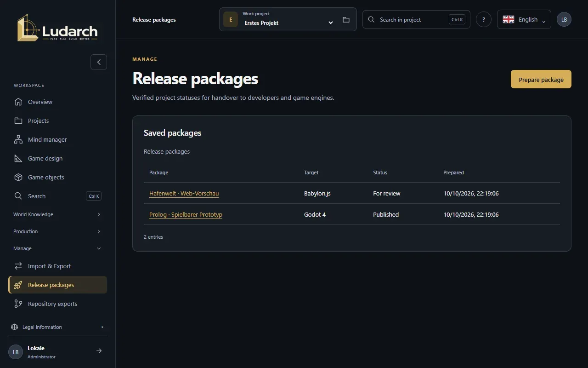Screen dimensions: 588x368
Task: Click the Package column header
Action: point(159,172)
